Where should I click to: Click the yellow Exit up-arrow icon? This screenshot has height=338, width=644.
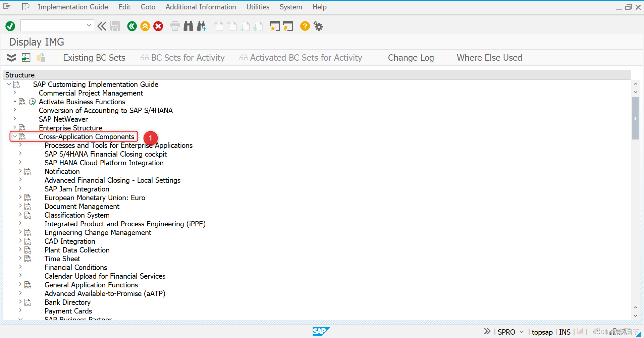coord(145,26)
